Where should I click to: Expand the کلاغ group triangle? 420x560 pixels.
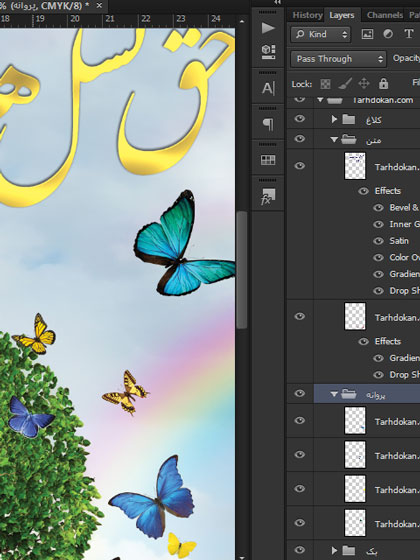[x=334, y=119]
